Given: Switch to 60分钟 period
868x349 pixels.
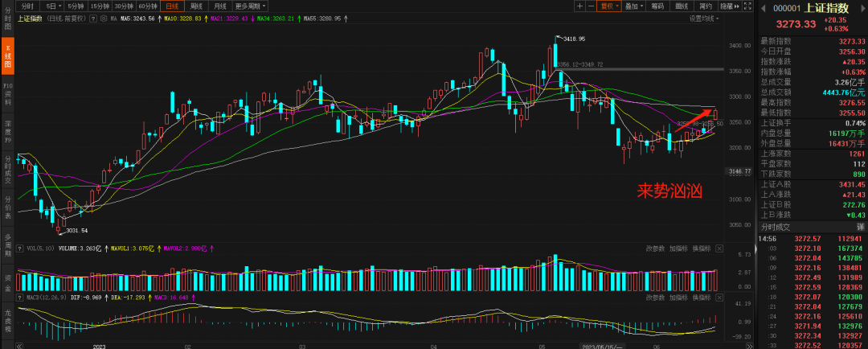Looking at the screenshot, I should click(x=149, y=6).
